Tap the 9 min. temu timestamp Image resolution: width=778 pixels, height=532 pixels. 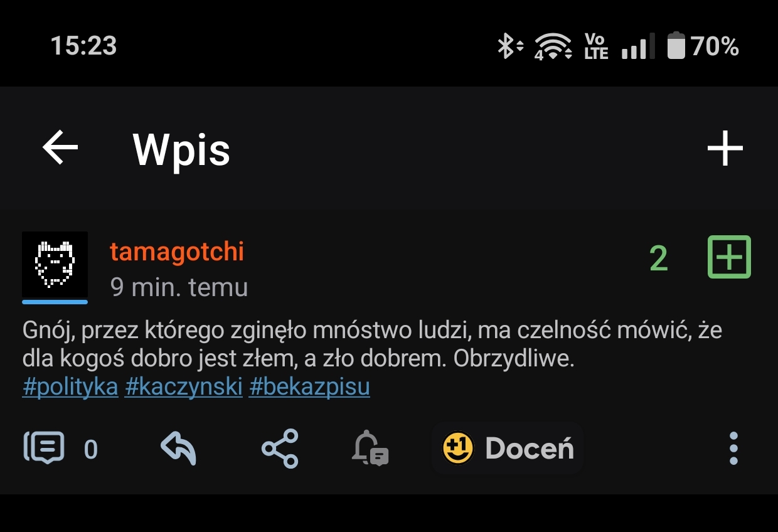click(x=179, y=287)
